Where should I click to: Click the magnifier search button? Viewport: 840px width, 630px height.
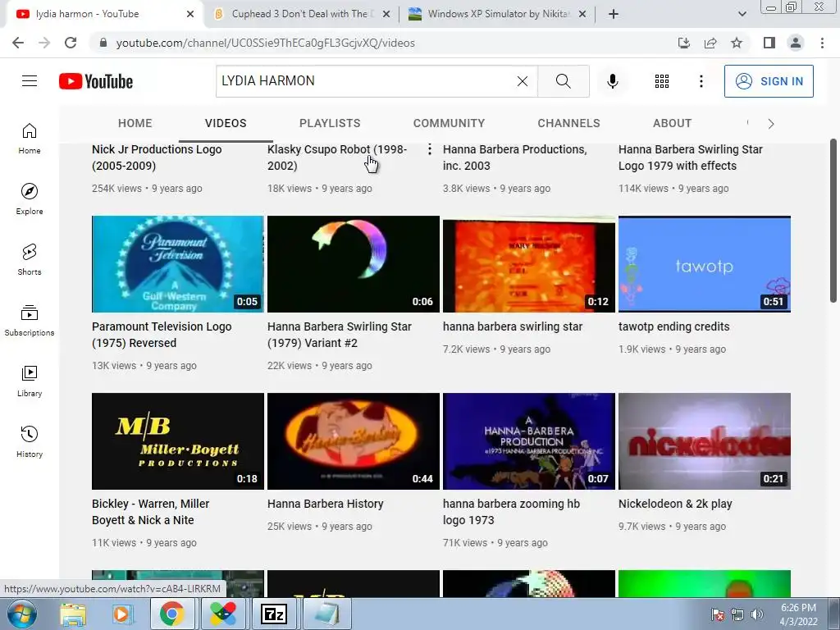click(563, 81)
